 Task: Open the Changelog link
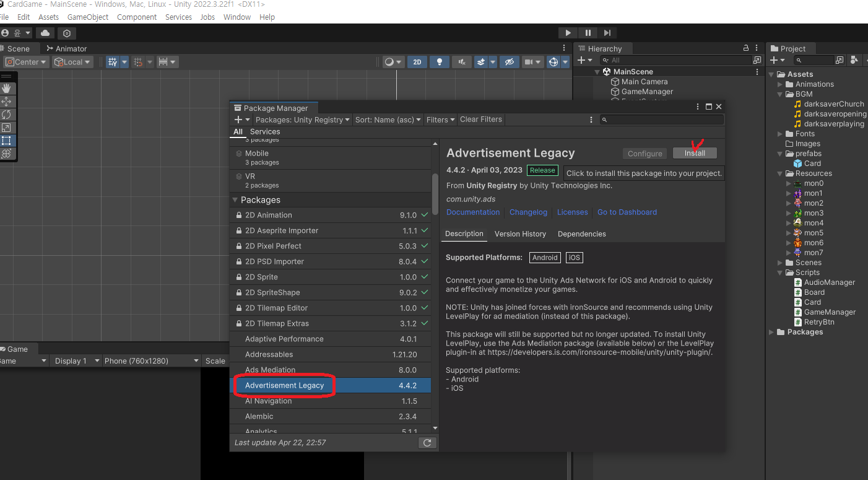point(528,212)
